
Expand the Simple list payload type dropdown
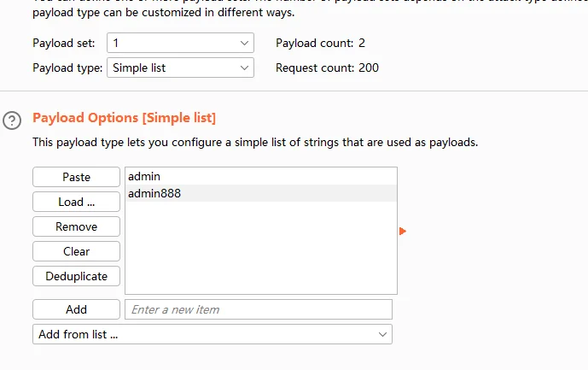pos(180,68)
